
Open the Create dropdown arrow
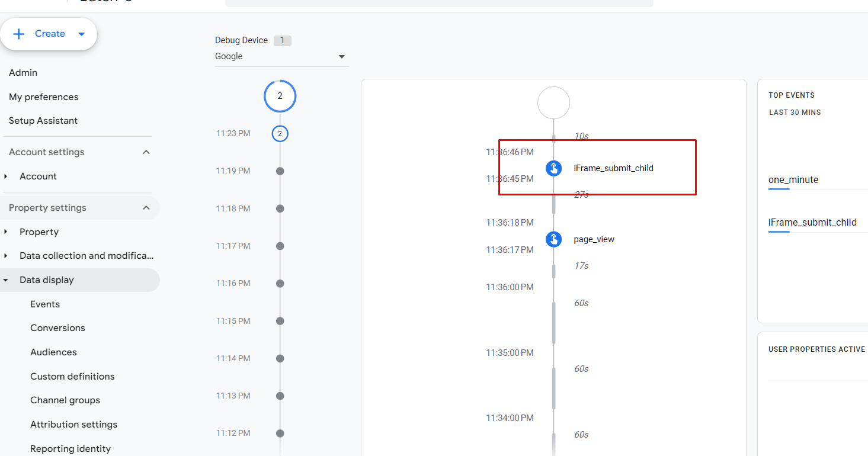click(82, 34)
